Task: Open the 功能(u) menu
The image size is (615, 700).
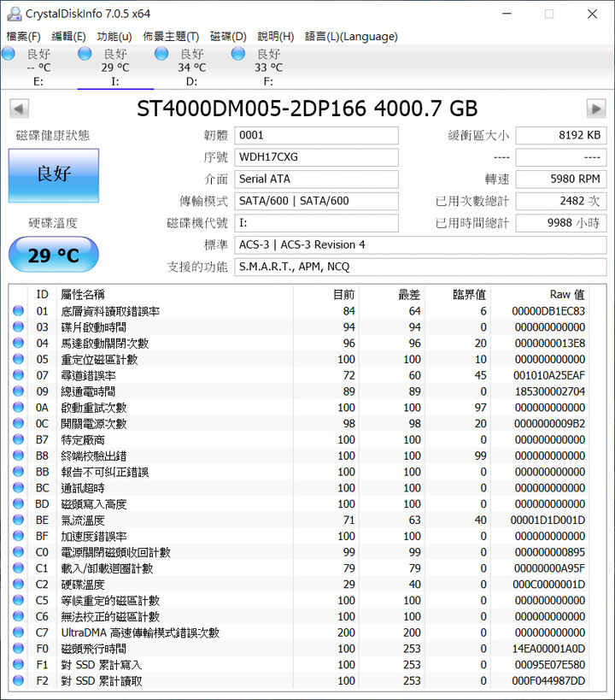Action: coord(114,36)
